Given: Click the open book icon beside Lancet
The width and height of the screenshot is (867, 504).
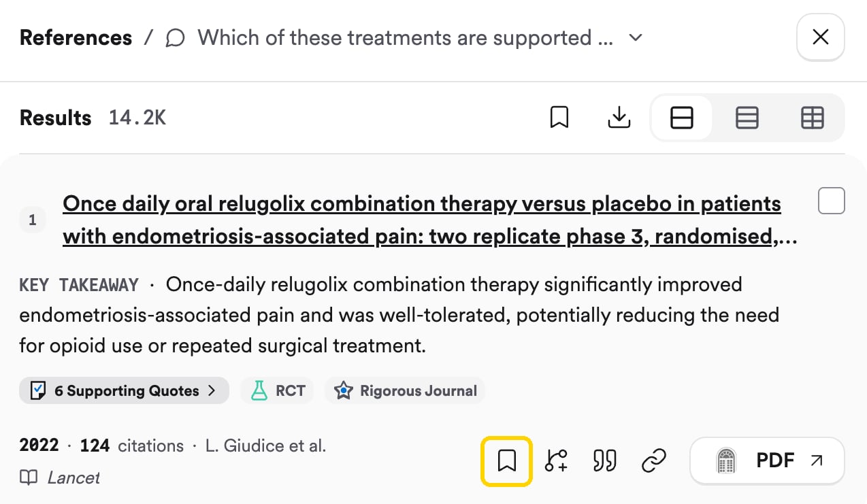Looking at the screenshot, I should pyautogui.click(x=29, y=477).
